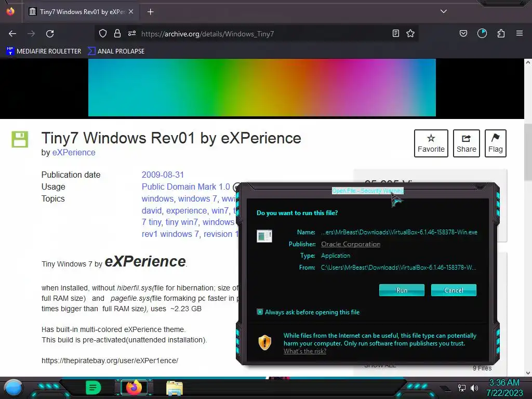Click the rainbow gradient banner image
Image resolution: width=532 pixels, height=399 pixels.
pos(262,87)
